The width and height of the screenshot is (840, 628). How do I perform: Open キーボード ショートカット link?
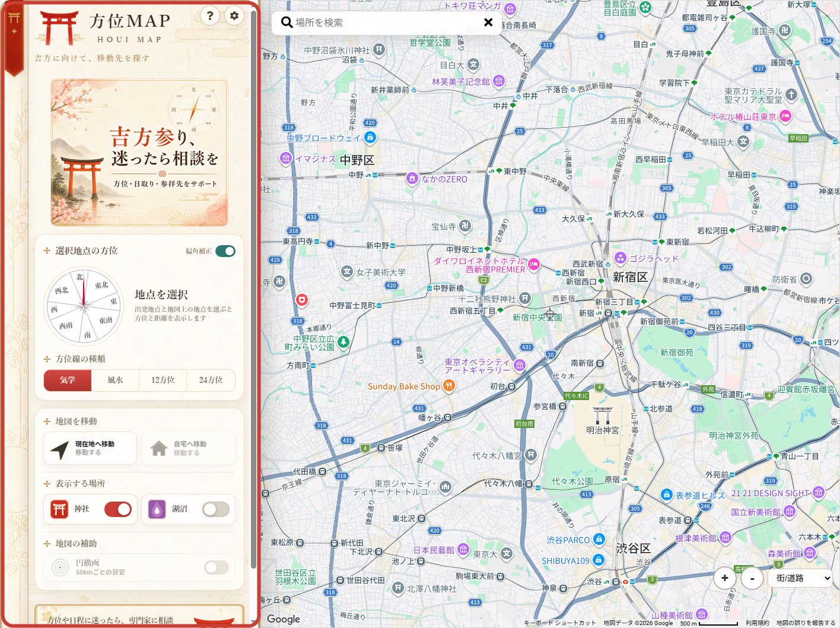tap(560, 623)
